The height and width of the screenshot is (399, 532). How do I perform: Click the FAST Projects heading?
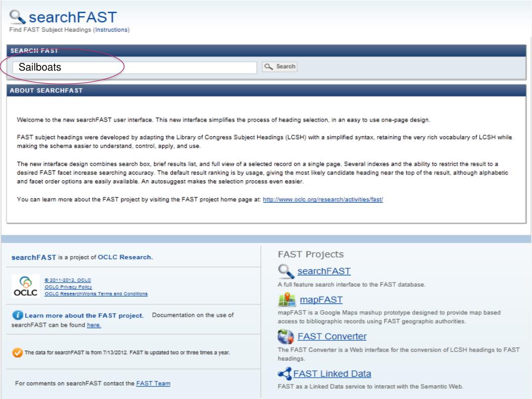[311, 254]
